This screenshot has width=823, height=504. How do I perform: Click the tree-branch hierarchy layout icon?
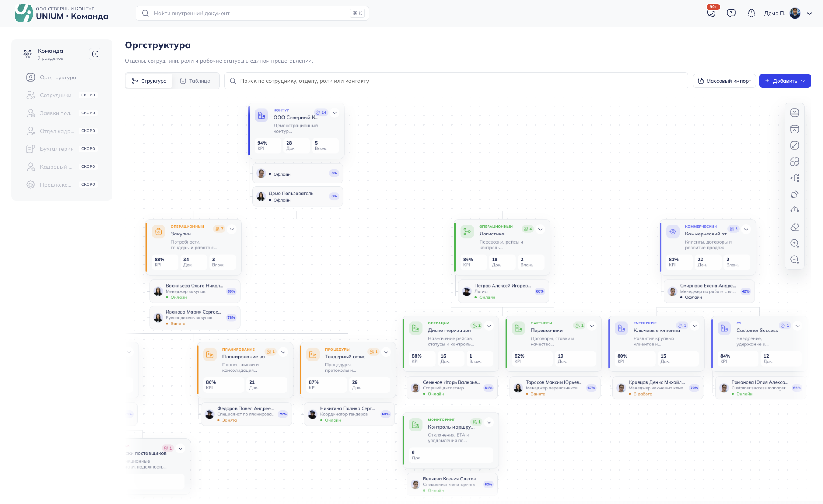point(795,178)
